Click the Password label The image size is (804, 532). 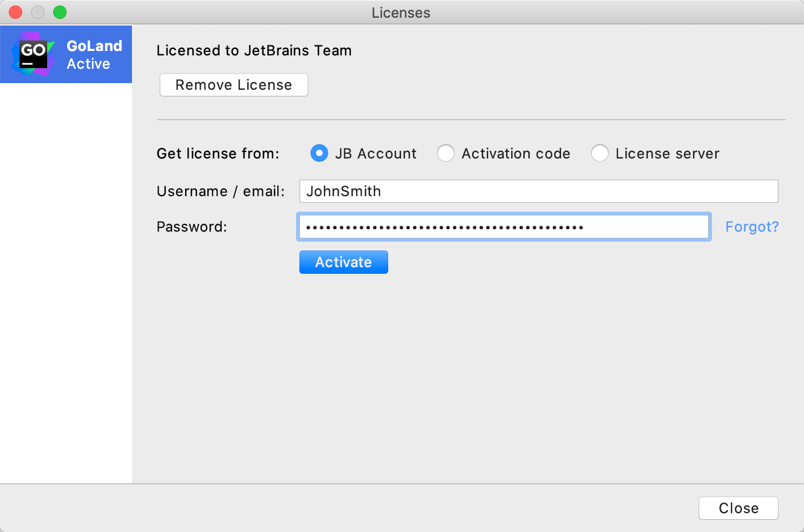192,227
